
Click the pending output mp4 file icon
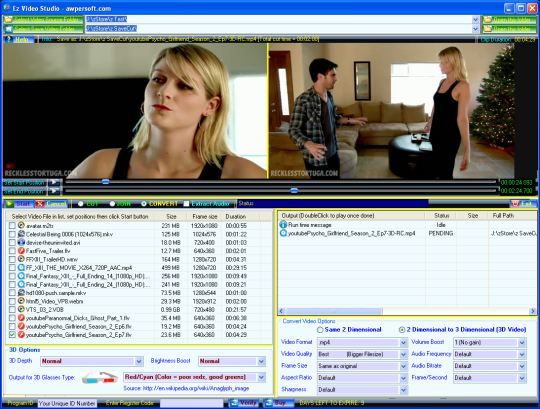coord(283,233)
